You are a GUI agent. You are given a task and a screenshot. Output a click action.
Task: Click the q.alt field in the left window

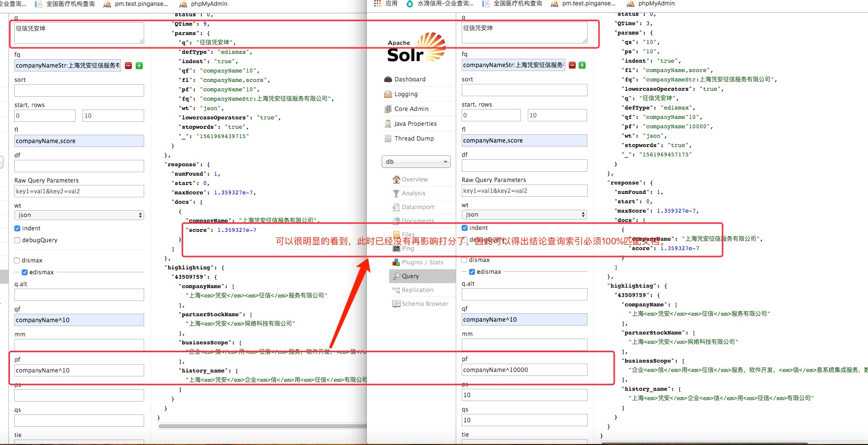[x=79, y=295]
